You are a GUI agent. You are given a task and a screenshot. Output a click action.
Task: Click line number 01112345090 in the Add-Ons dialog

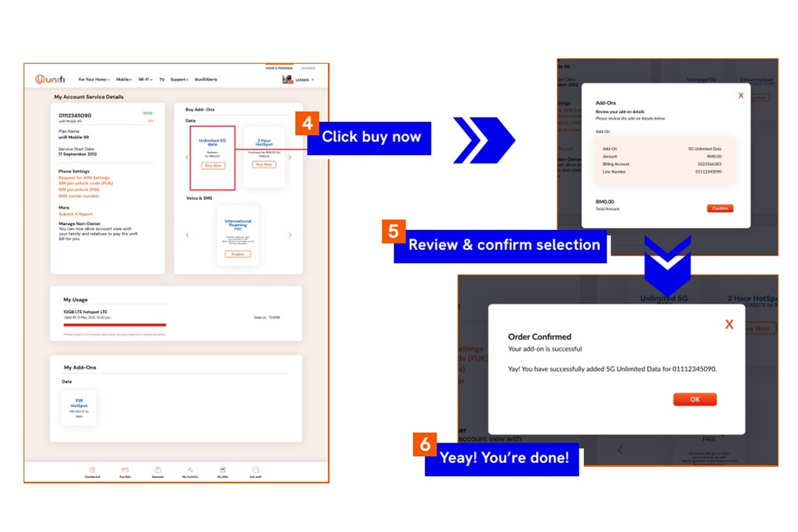pos(708,172)
